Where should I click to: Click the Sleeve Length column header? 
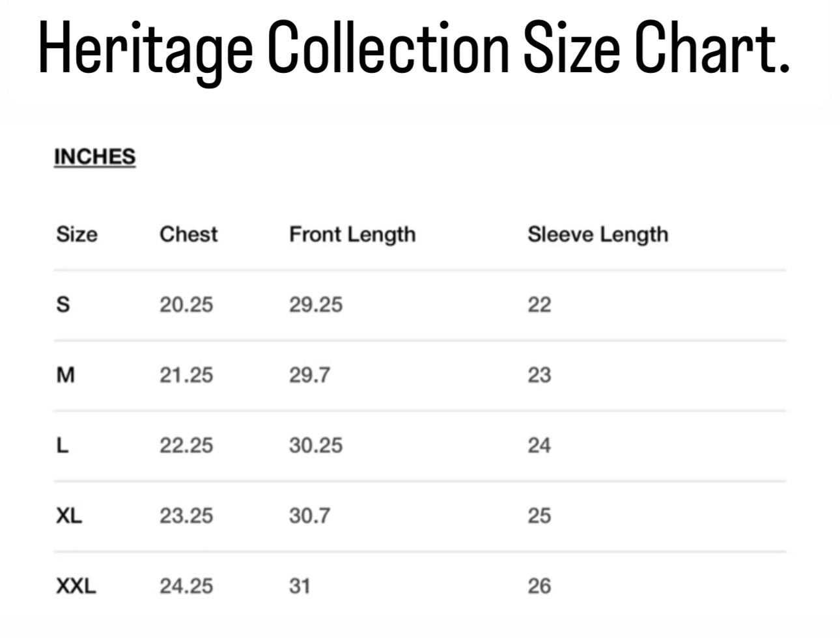(x=598, y=234)
